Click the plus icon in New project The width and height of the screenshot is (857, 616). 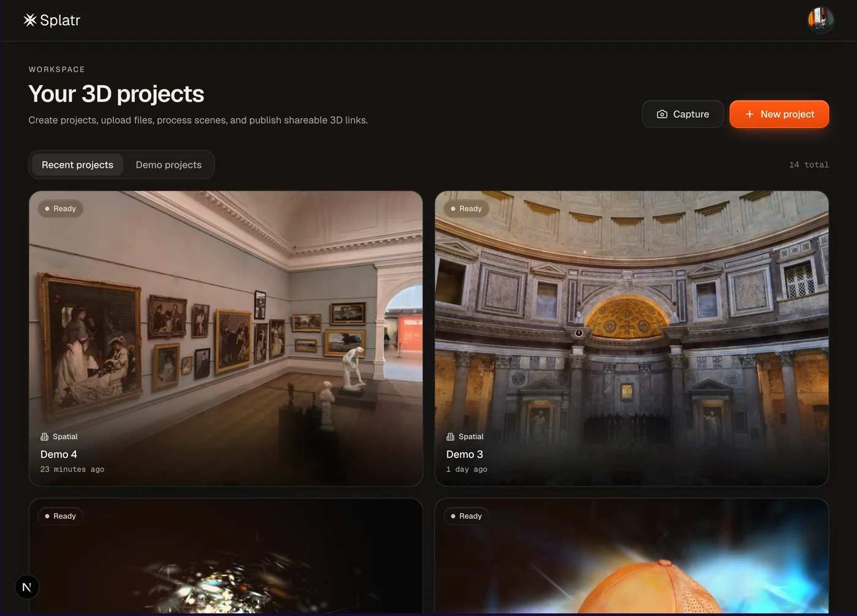(x=749, y=114)
